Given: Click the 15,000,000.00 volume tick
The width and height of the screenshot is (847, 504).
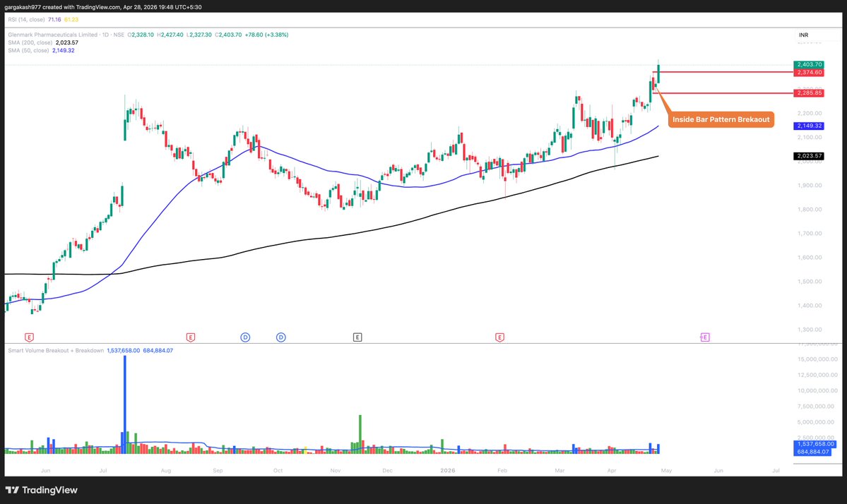Looking at the screenshot, I should (x=817, y=359).
